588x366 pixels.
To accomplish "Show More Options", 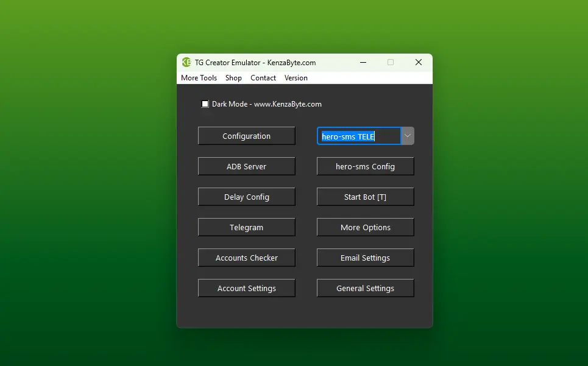I will pos(365,227).
